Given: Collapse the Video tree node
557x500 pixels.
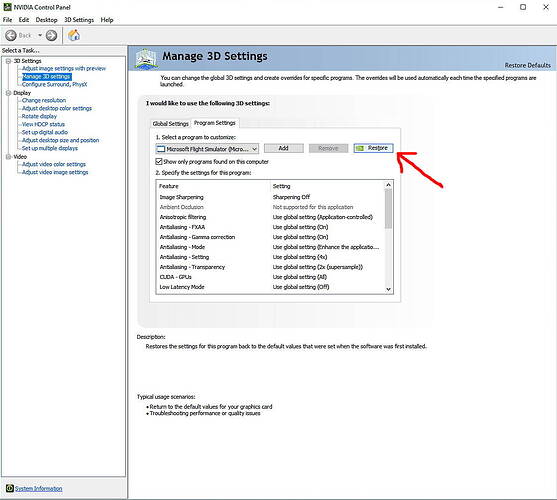Looking at the screenshot, I should (8, 157).
